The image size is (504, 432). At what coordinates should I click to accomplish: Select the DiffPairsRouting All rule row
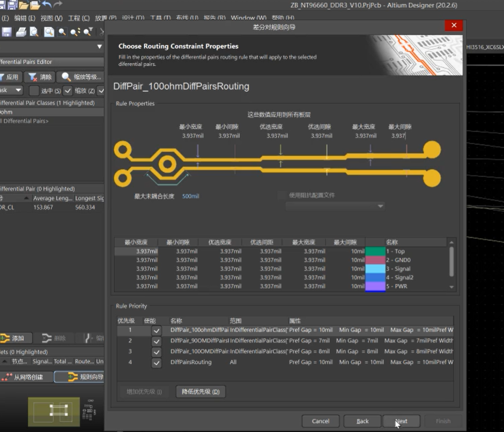pyautogui.click(x=285, y=362)
